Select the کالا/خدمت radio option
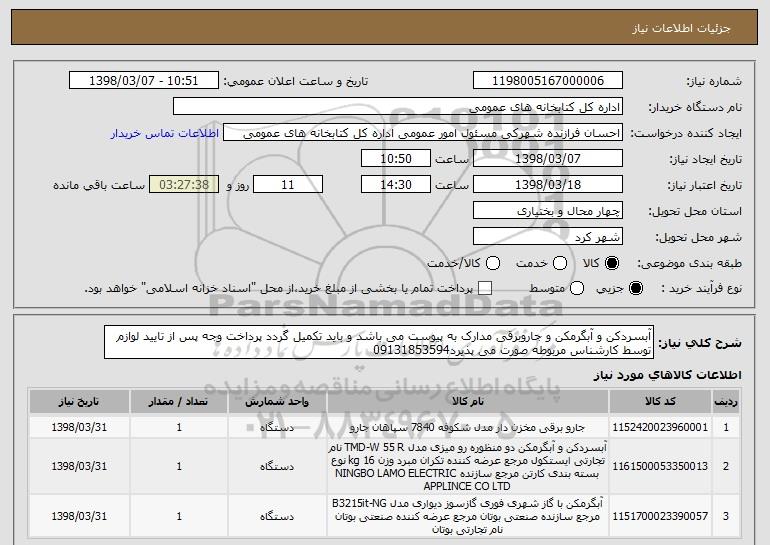The width and height of the screenshot is (770, 545). (493, 263)
